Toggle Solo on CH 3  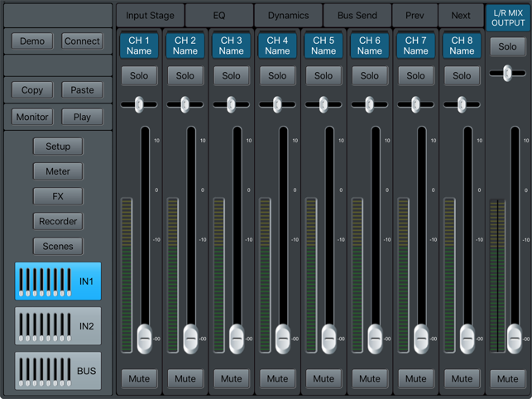click(x=232, y=75)
